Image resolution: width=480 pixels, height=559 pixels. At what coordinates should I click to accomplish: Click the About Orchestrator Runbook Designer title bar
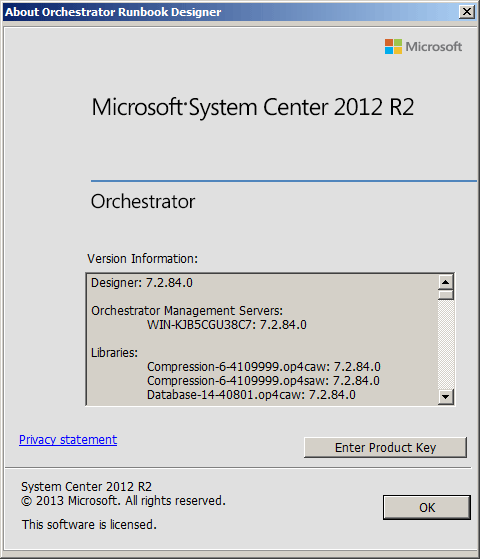click(x=231, y=12)
